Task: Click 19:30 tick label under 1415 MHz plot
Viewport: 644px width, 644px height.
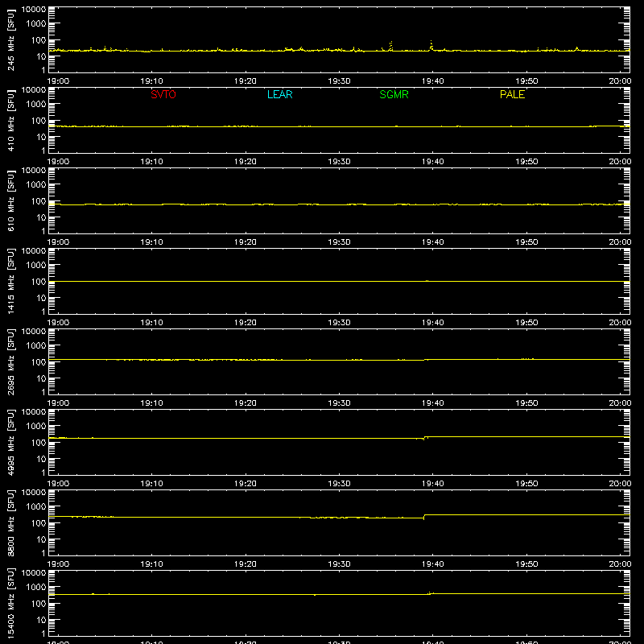Action: click(339, 323)
